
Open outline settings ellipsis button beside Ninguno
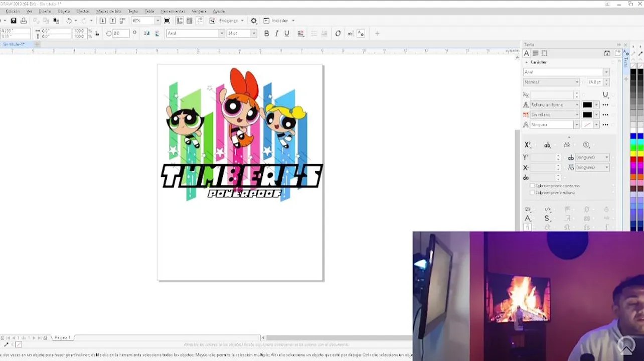(x=605, y=125)
